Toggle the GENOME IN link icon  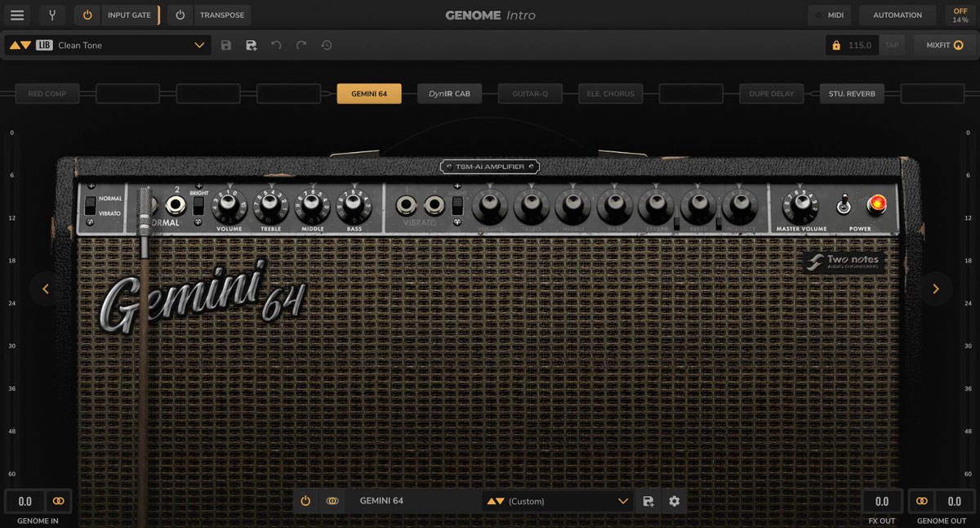pos(58,501)
